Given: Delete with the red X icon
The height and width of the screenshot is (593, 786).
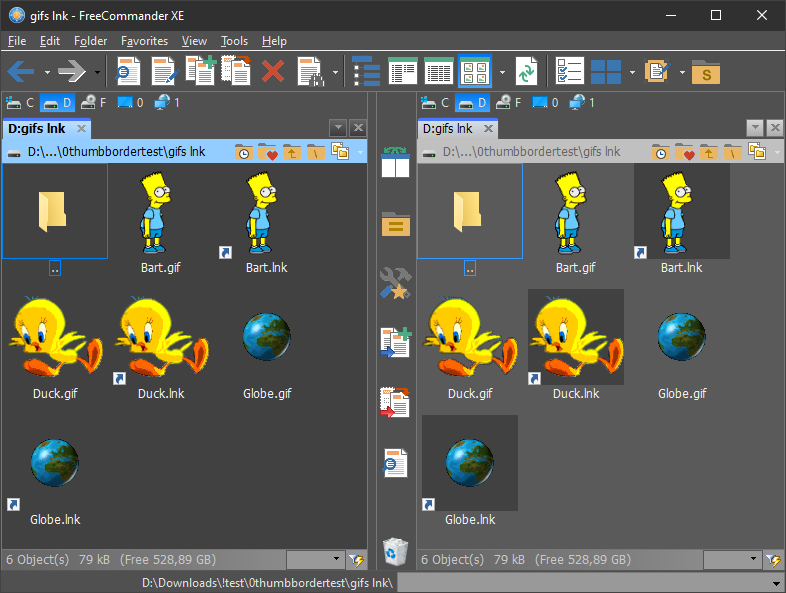Looking at the screenshot, I should pos(273,72).
